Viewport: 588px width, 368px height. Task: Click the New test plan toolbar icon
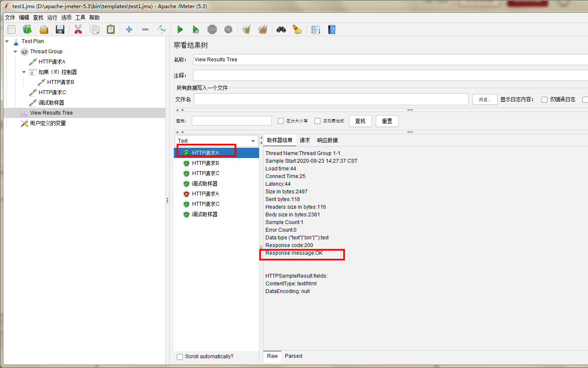point(12,29)
